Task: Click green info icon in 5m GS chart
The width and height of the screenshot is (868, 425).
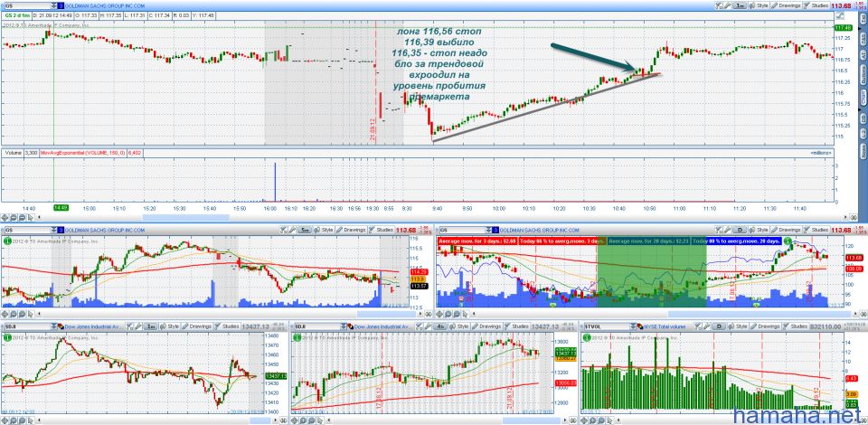Action: pyautogui.click(x=6, y=241)
